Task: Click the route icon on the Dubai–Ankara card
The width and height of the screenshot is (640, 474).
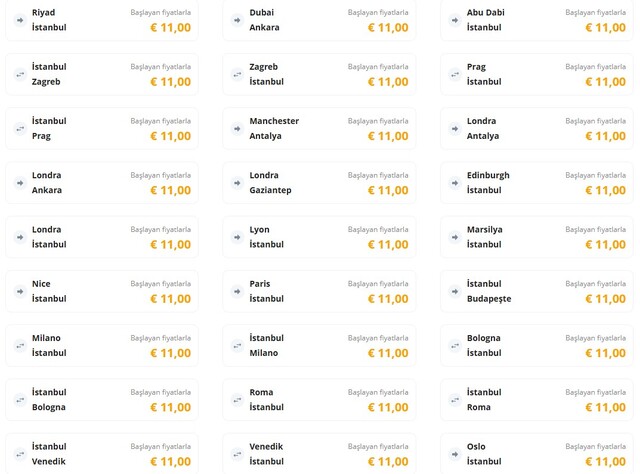Action: 237,20
